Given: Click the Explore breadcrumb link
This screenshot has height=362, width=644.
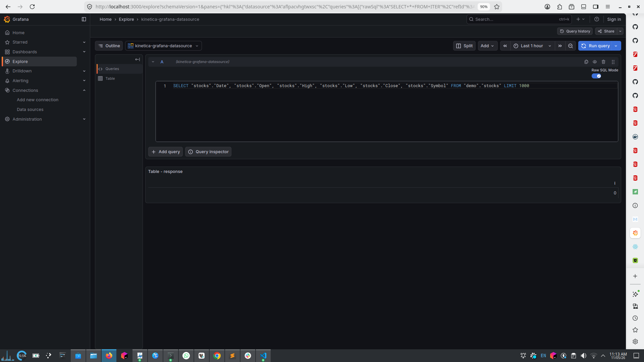Looking at the screenshot, I should (x=126, y=19).
